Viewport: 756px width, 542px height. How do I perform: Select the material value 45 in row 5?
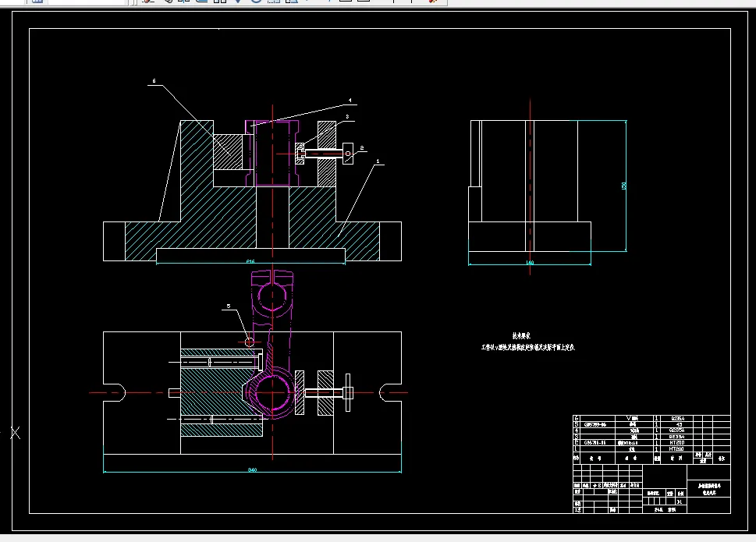(679, 424)
